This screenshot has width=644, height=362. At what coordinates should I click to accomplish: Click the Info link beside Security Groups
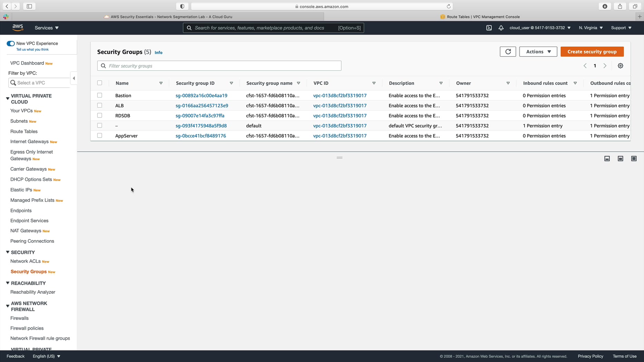pos(158,52)
